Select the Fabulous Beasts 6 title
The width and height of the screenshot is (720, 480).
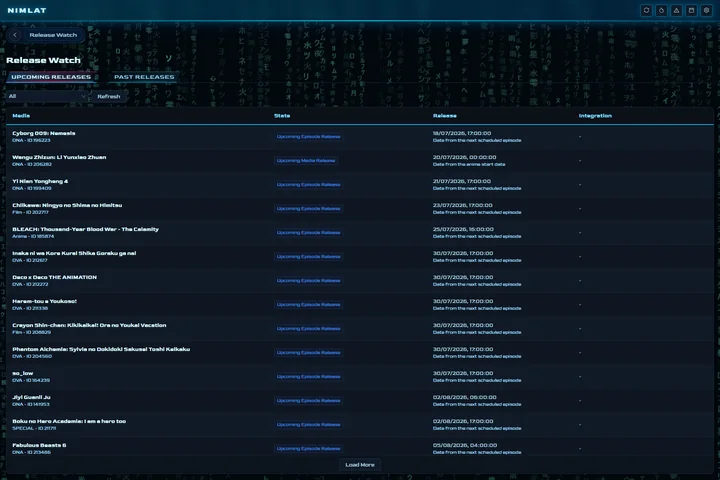pyautogui.click(x=39, y=445)
